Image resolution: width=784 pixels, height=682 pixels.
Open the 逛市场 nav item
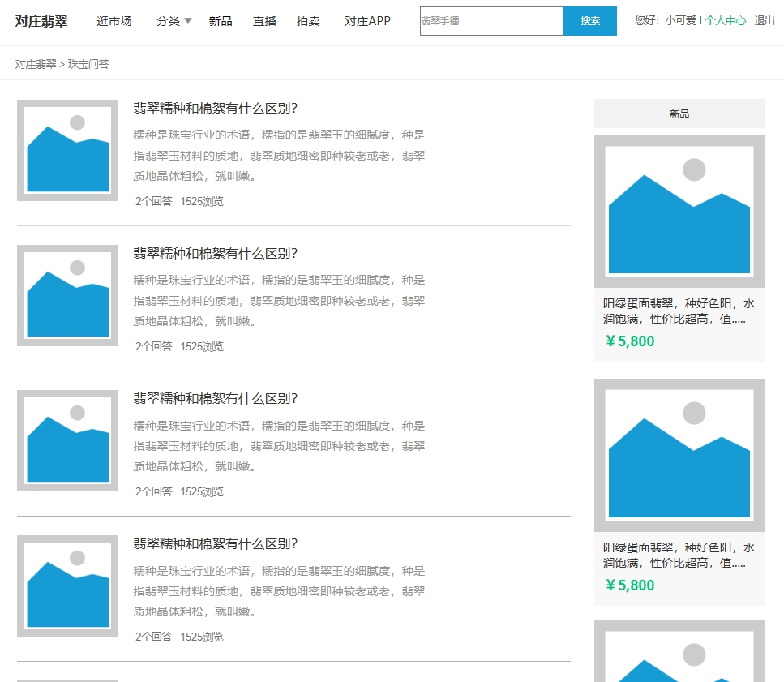(114, 21)
